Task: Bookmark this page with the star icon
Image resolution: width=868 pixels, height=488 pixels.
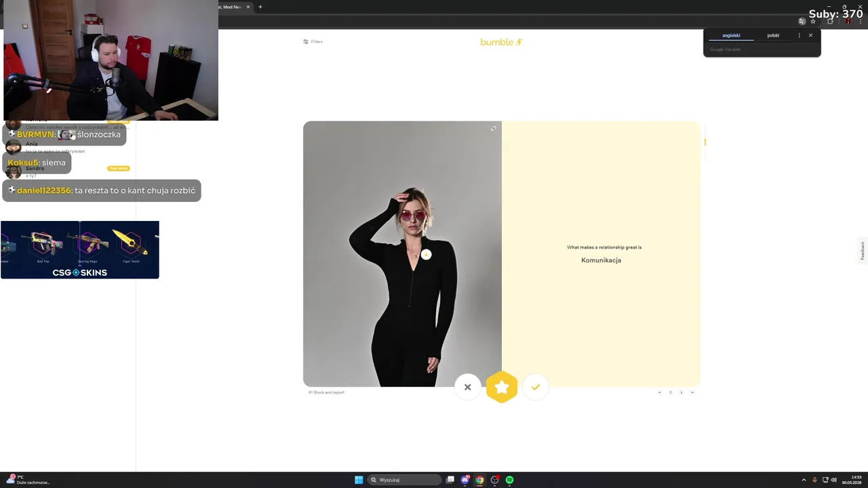Action: click(x=813, y=22)
